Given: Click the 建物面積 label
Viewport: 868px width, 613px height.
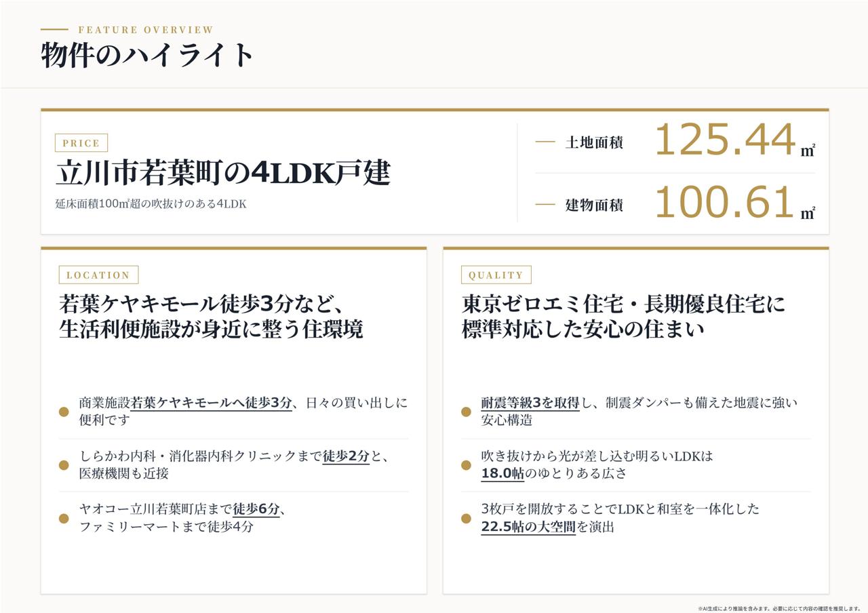Looking at the screenshot, I should (594, 205).
